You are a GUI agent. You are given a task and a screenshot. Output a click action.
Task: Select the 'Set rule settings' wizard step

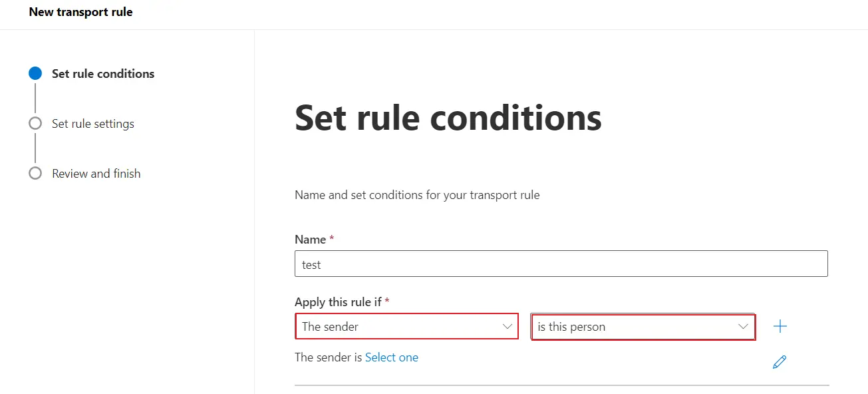click(92, 123)
